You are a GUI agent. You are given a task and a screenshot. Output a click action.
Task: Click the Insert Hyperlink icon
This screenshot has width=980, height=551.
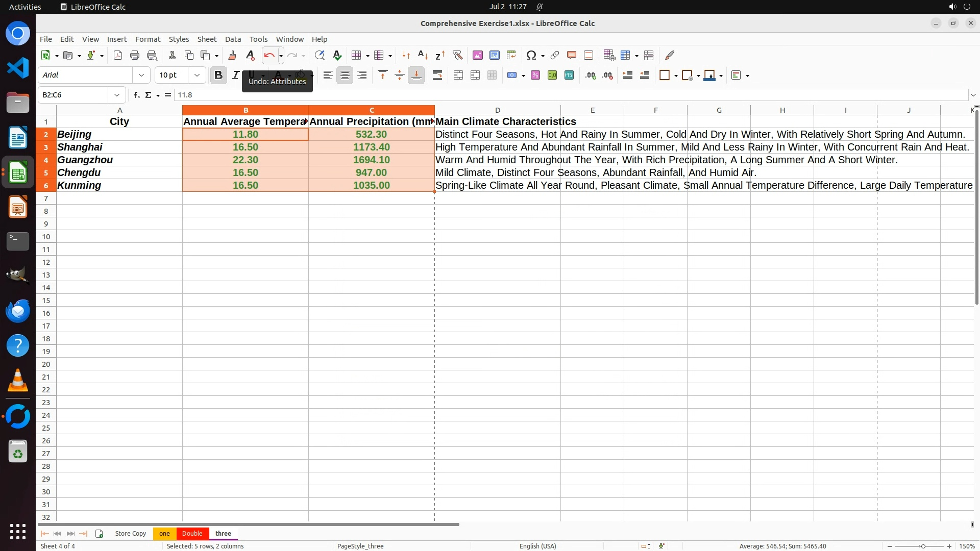(555, 55)
